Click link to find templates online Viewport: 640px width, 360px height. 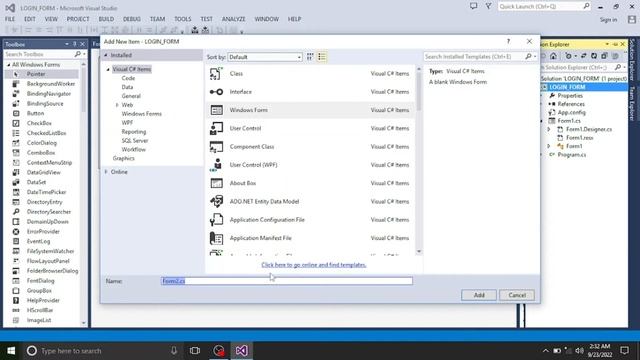pos(313,265)
